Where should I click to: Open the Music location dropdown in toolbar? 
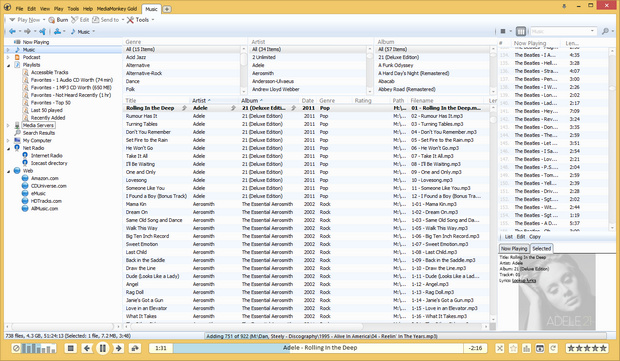[x=94, y=32]
